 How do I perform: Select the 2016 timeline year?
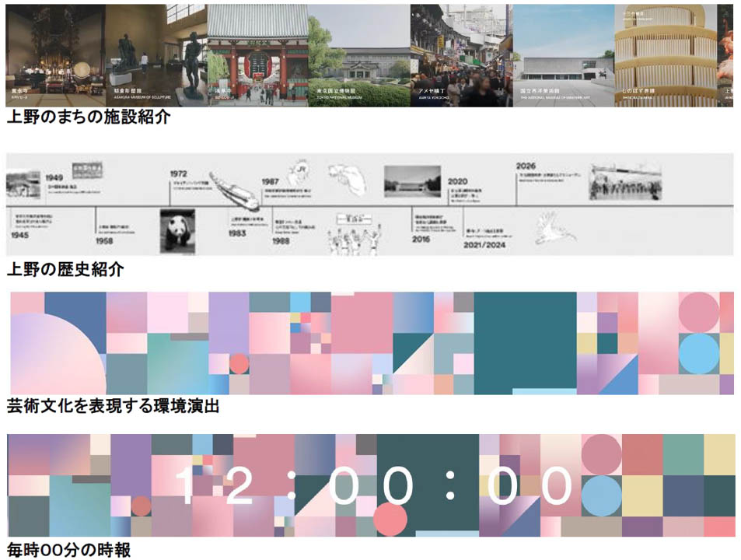(x=421, y=239)
